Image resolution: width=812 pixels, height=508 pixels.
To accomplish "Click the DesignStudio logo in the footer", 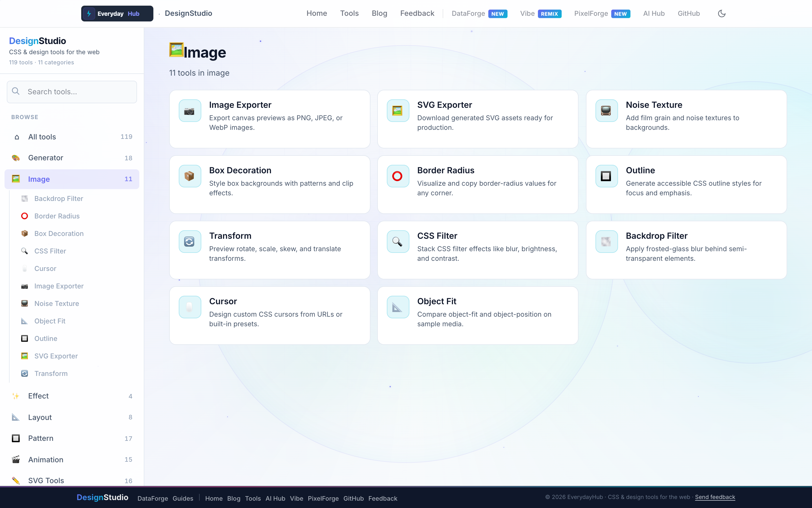I will click(102, 498).
